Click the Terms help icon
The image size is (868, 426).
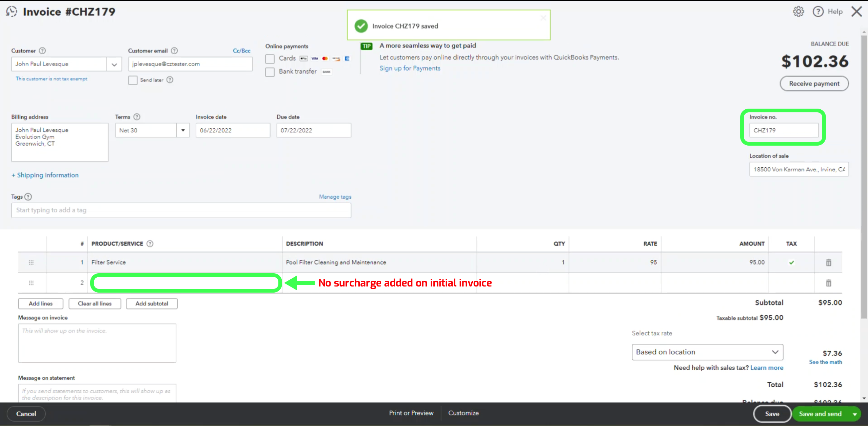point(137,117)
